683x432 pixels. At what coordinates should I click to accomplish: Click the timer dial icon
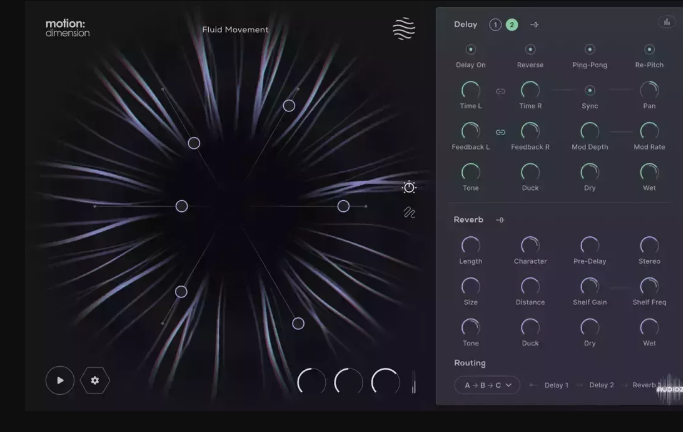(x=409, y=187)
